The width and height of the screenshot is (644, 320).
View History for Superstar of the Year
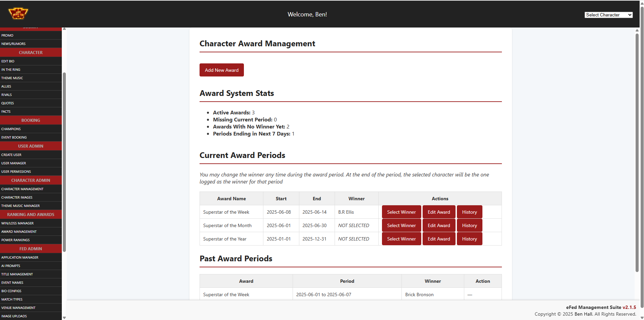click(469, 239)
